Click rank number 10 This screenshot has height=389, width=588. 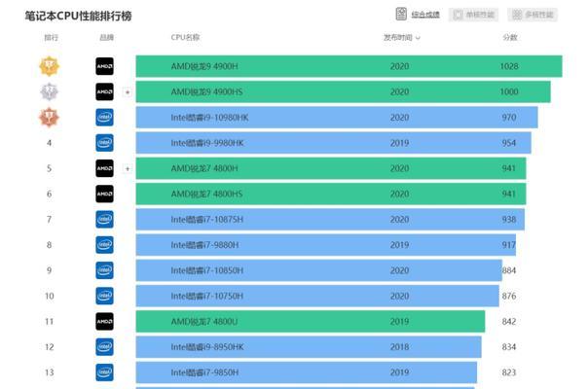[x=49, y=296]
